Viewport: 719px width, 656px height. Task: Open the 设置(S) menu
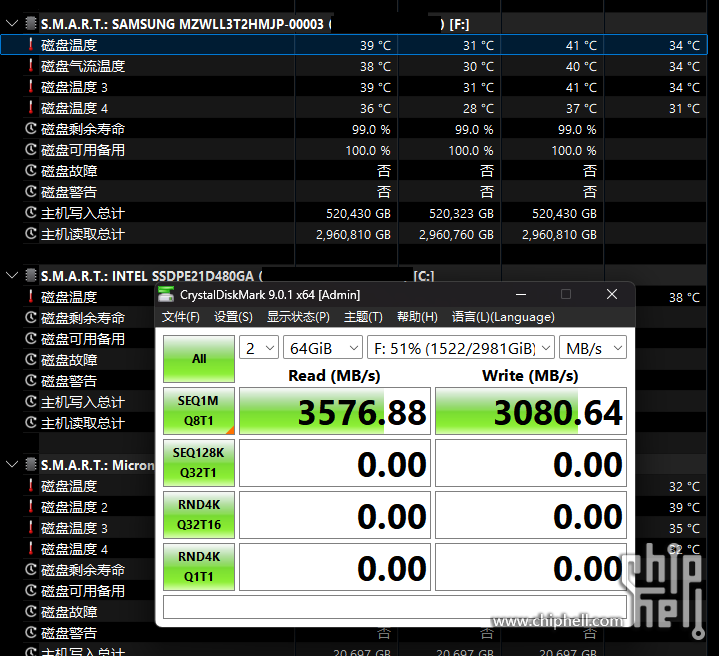(x=233, y=317)
